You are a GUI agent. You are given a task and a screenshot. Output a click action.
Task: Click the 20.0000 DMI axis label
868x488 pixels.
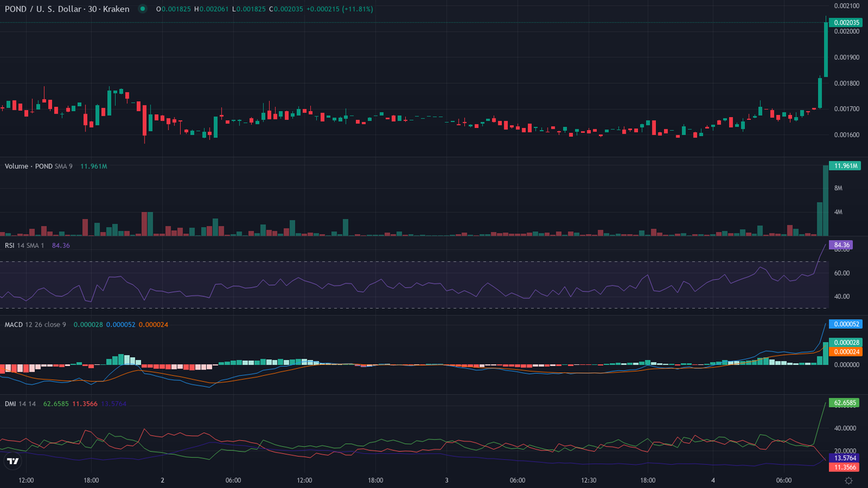tap(845, 450)
